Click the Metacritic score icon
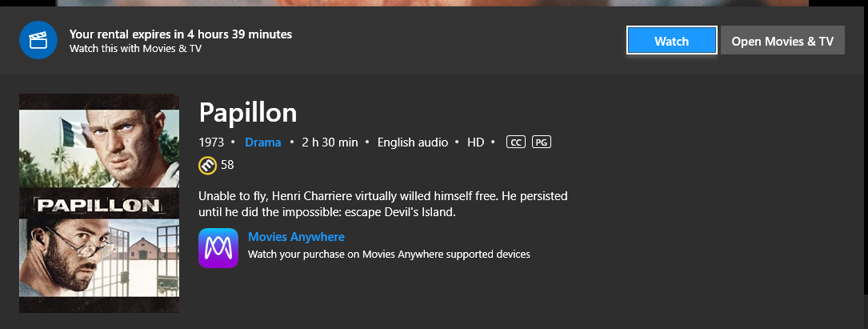This screenshot has width=868, height=329. point(206,165)
